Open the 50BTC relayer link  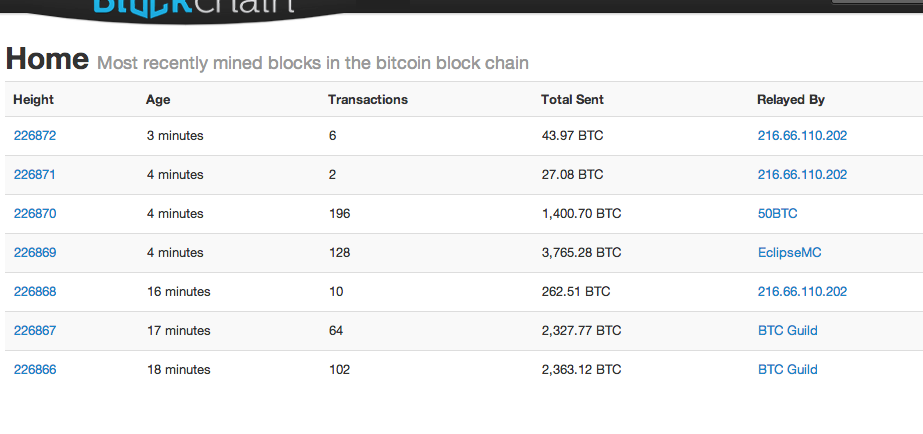(778, 214)
